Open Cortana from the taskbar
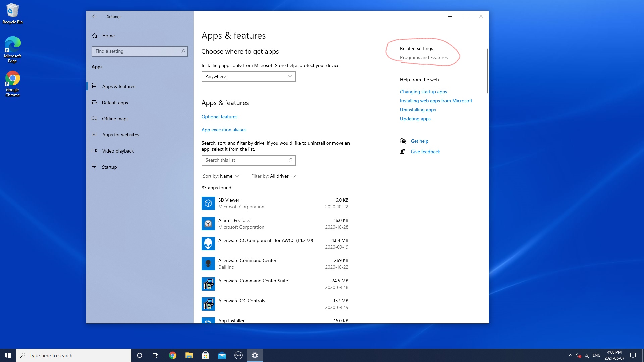The image size is (644, 362). (140, 355)
